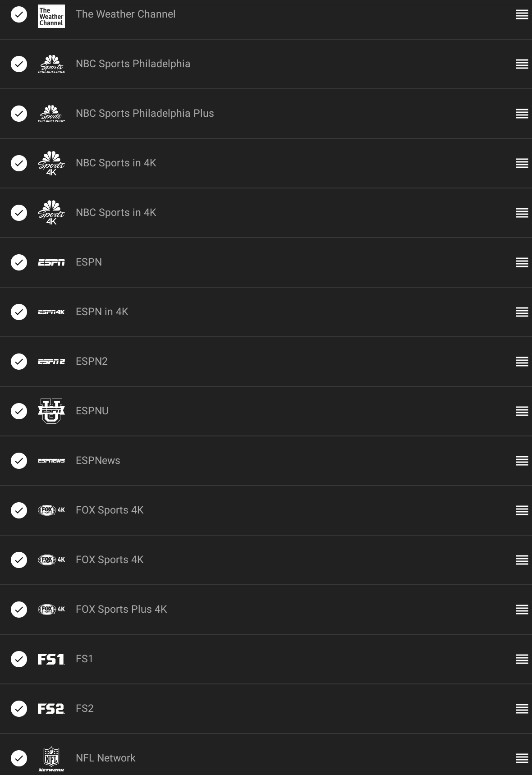
Task: Select the NBC Sports Philadelphia Plus label
Action: pos(145,114)
